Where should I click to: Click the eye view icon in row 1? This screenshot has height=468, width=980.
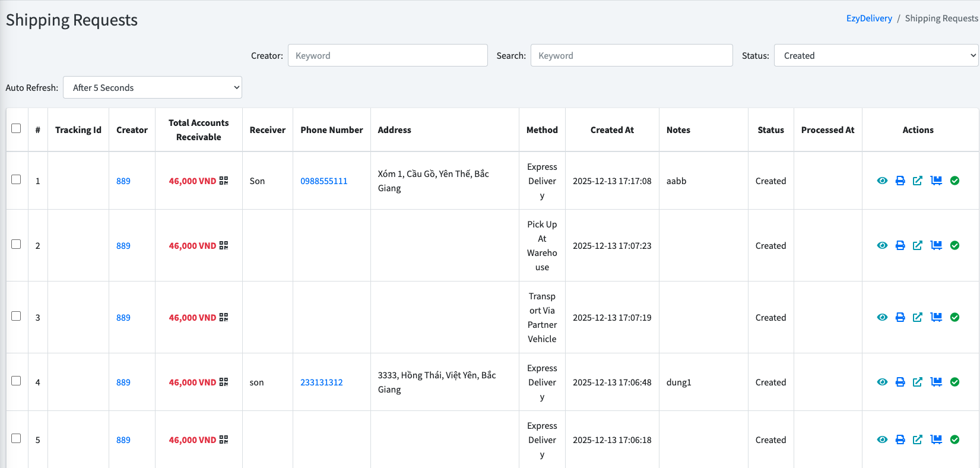[x=882, y=181]
